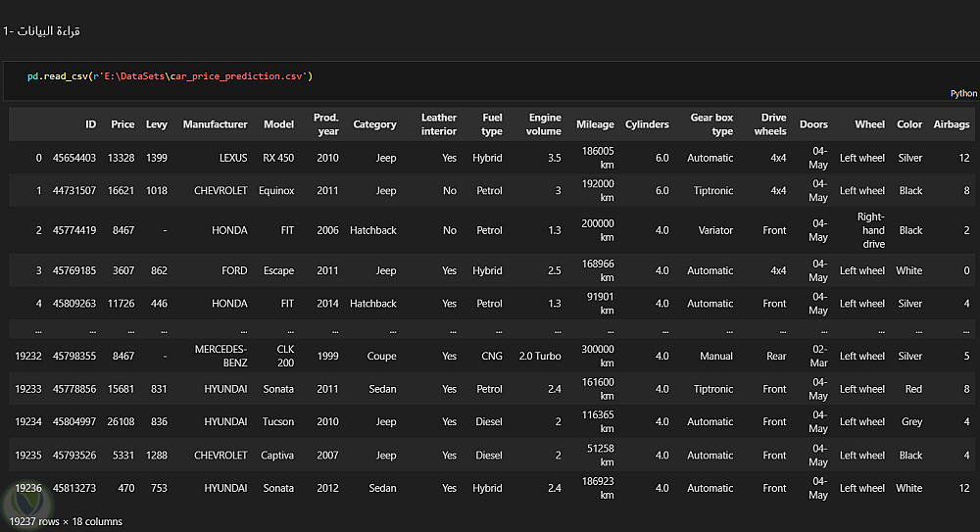Click the Python language label of the cell
Screen dimensions: 980x532
(963, 93)
